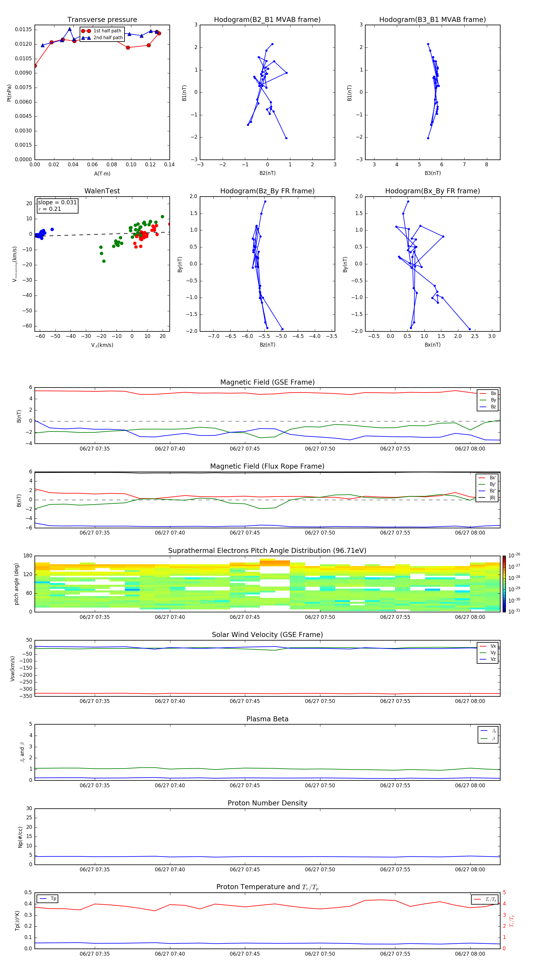Click the 'Bx(nT)' x-axis label
Screen dimensions: 535x980
432,345
